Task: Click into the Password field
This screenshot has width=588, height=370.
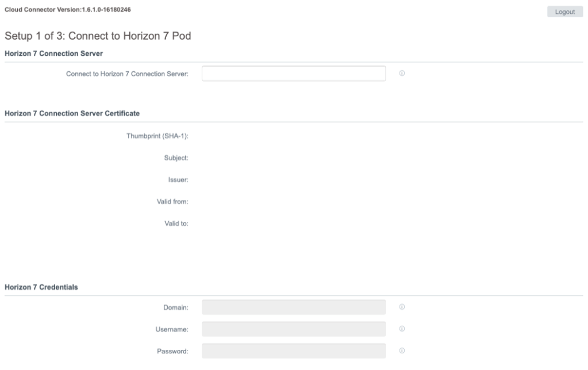Action: click(x=293, y=351)
